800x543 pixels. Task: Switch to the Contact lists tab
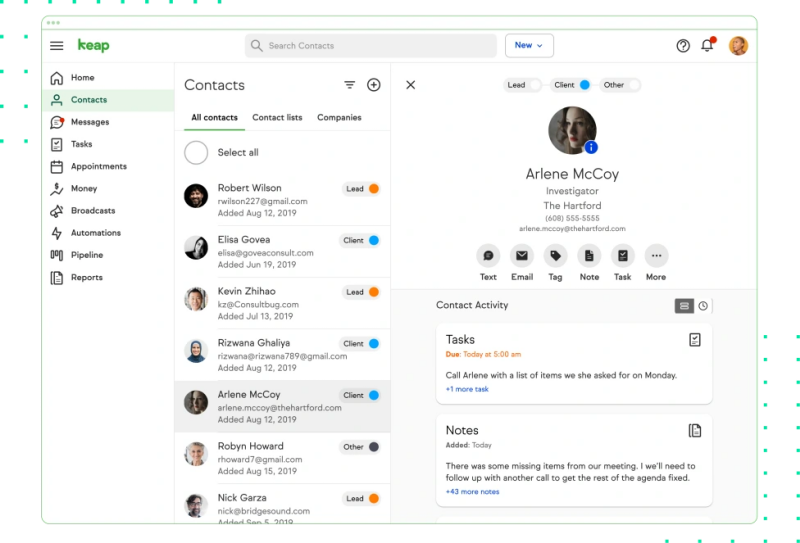click(277, 117)
